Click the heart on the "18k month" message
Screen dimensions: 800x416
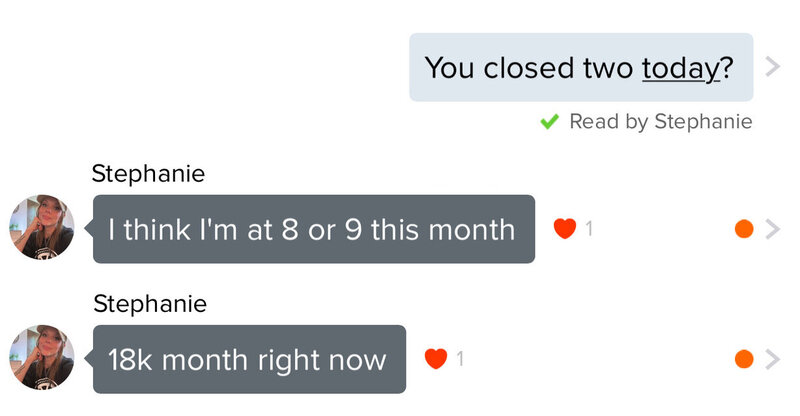pos(436,358)
